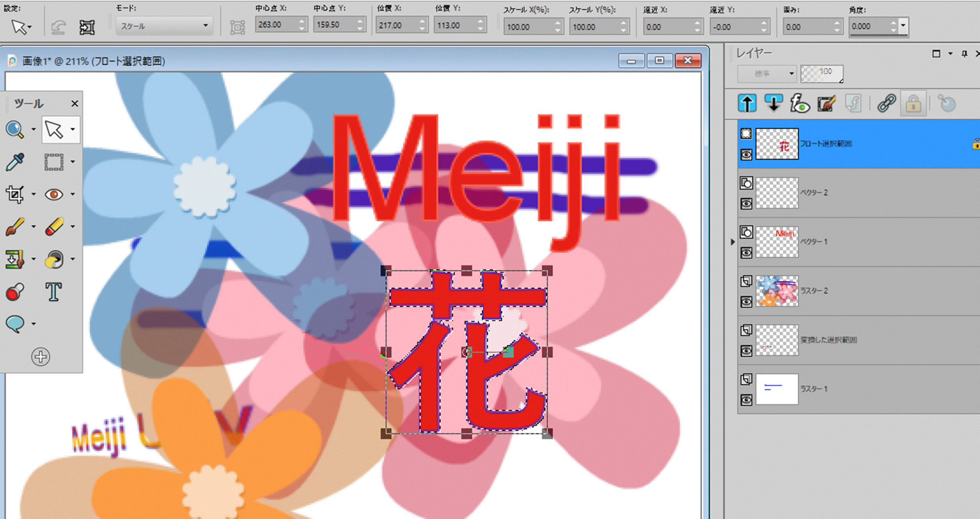
Task: Select the Clone brush tool
Action: tap(15, 259)
